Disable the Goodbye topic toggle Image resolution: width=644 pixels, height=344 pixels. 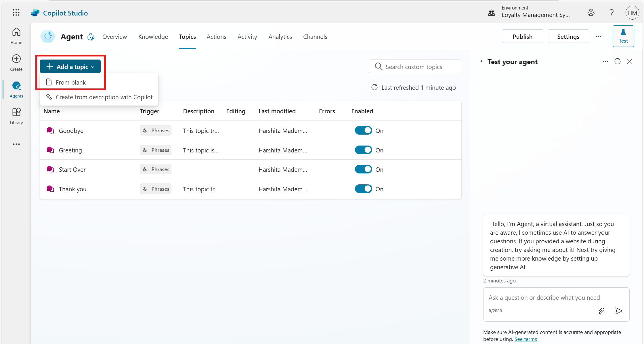[363, 131]
